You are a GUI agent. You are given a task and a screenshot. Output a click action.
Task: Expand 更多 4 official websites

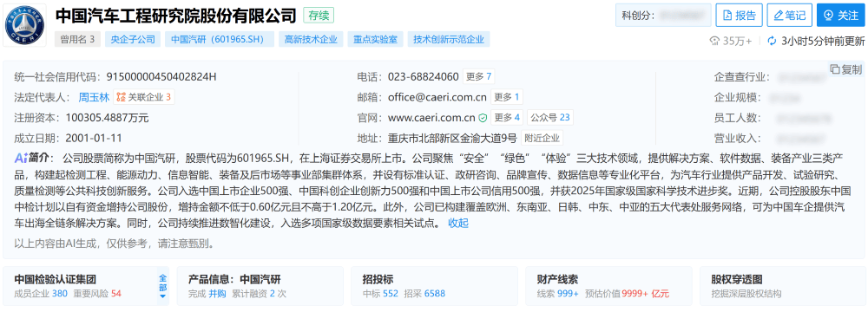coord(507,117)
